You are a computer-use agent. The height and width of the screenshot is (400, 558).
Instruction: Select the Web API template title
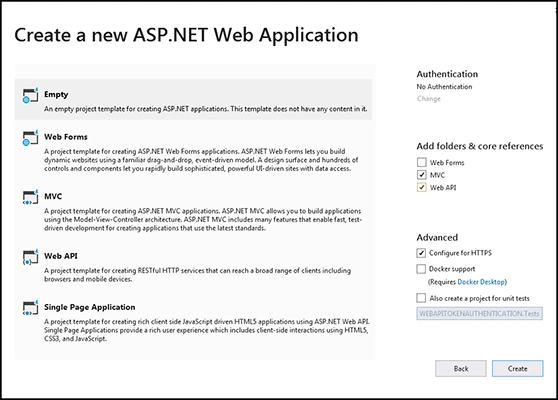point(60,256)
